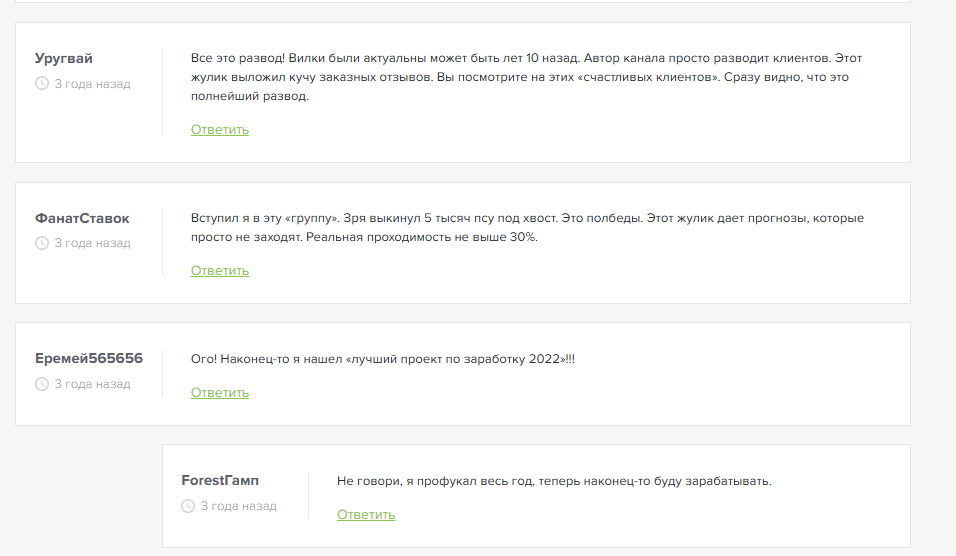Reply to Еремей565656's comment via Ответить
This screenshot has width=956, height=556.
220,392
